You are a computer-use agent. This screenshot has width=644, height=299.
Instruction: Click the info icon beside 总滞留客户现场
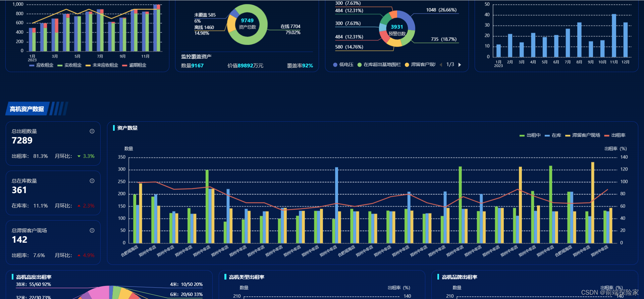(x=92, y=231)
